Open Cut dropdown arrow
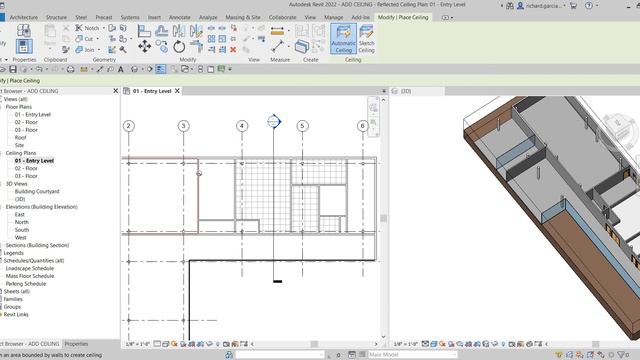 [98, 38]
